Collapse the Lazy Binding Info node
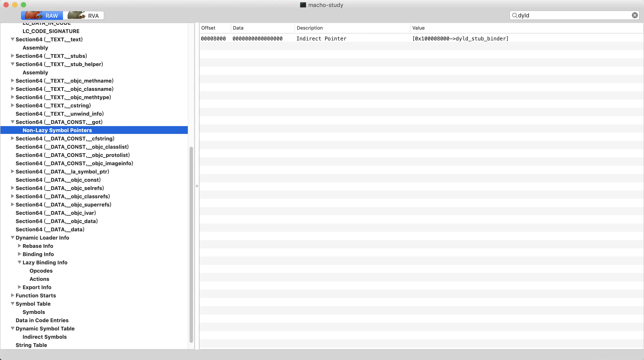Viewport: 644px width, 360px height. [x=19, y=262]
